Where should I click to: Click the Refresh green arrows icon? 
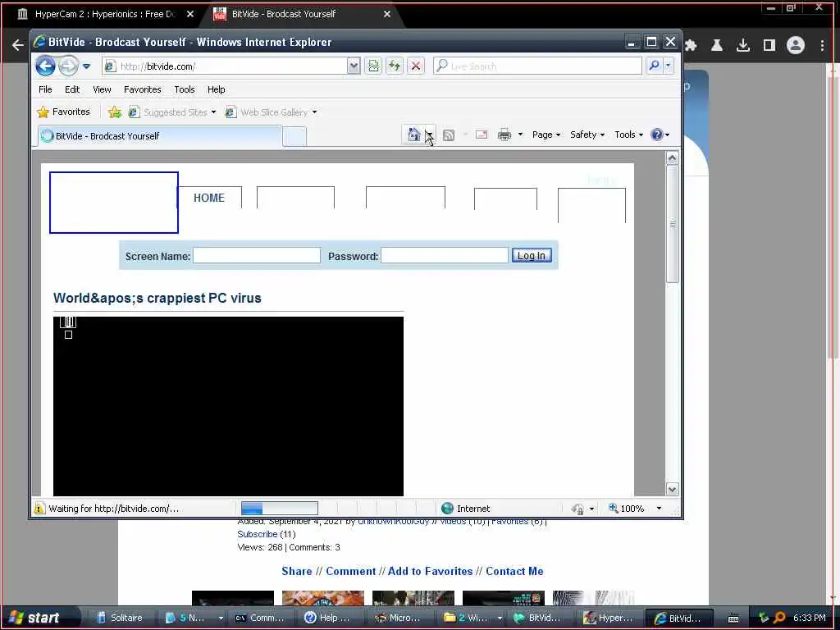click(x=395, y=66)
